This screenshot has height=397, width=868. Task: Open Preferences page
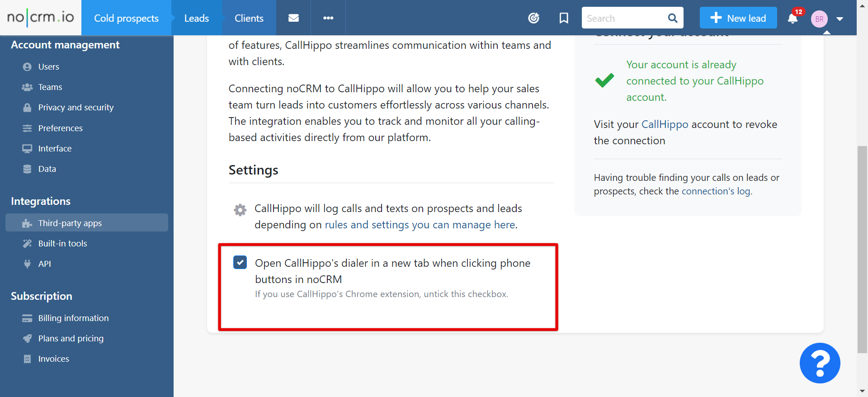pos(61,128)
